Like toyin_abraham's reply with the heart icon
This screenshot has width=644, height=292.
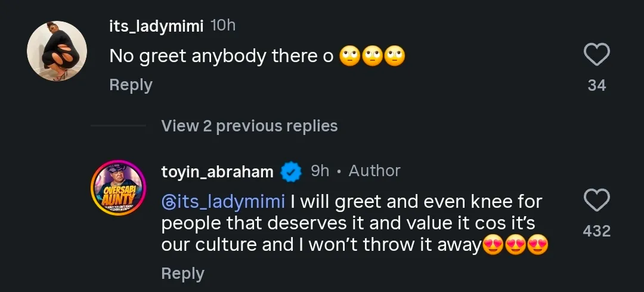596,201
